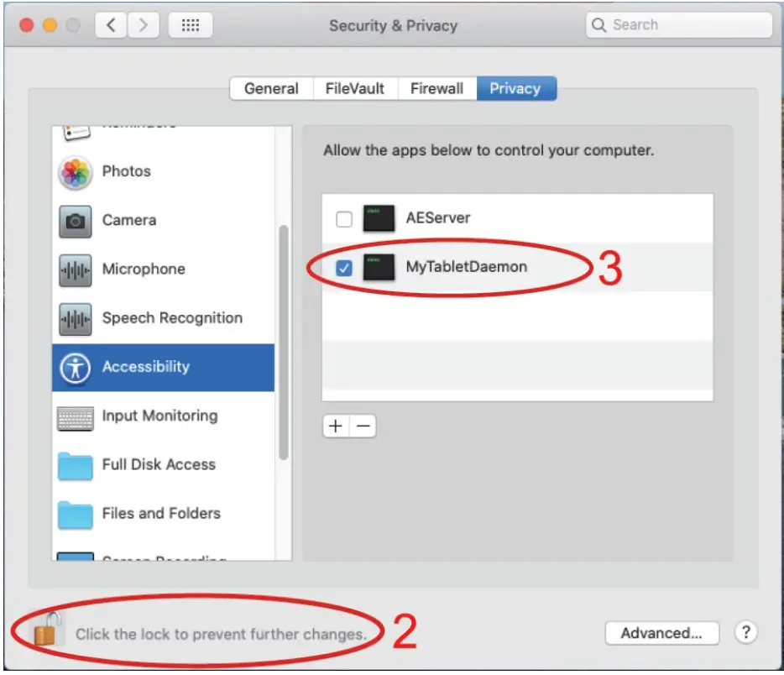Select the AEServer name text

coord(438,218)
